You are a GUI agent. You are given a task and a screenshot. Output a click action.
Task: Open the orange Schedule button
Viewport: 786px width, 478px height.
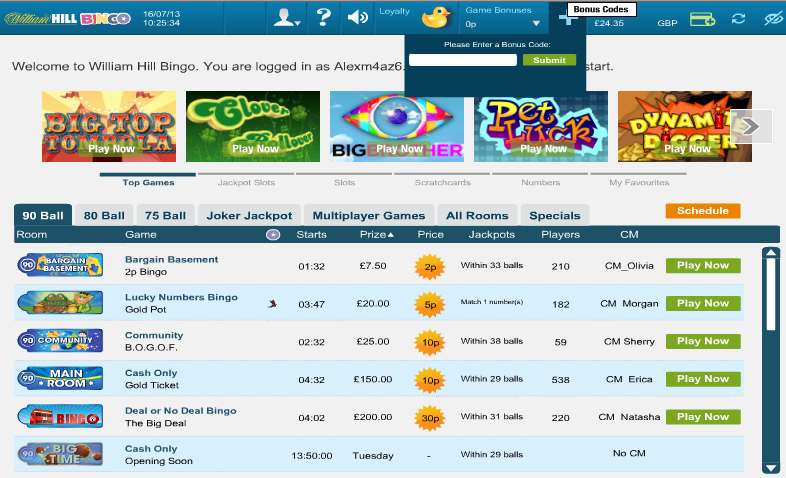pyautogui.click(x=703, y=211)
